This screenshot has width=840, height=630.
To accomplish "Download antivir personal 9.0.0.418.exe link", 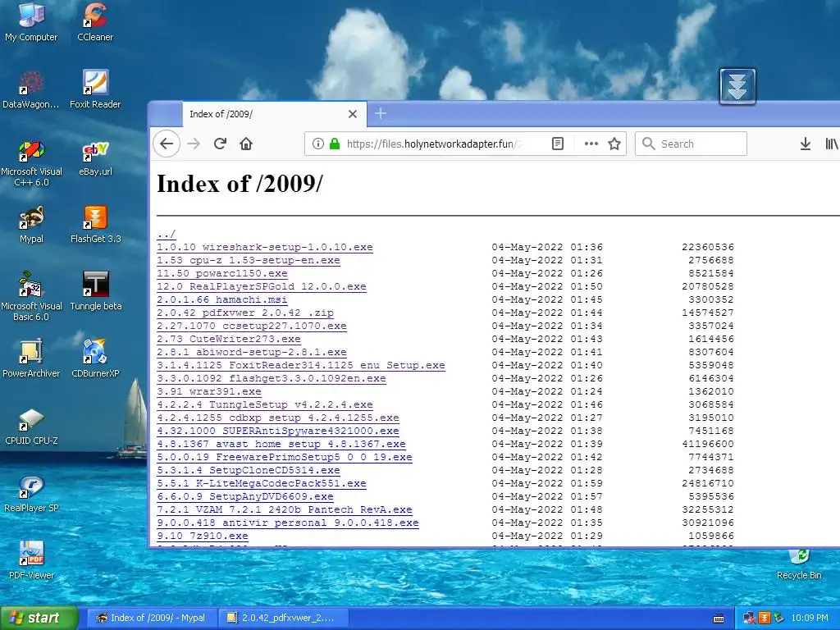I will 288,523.
